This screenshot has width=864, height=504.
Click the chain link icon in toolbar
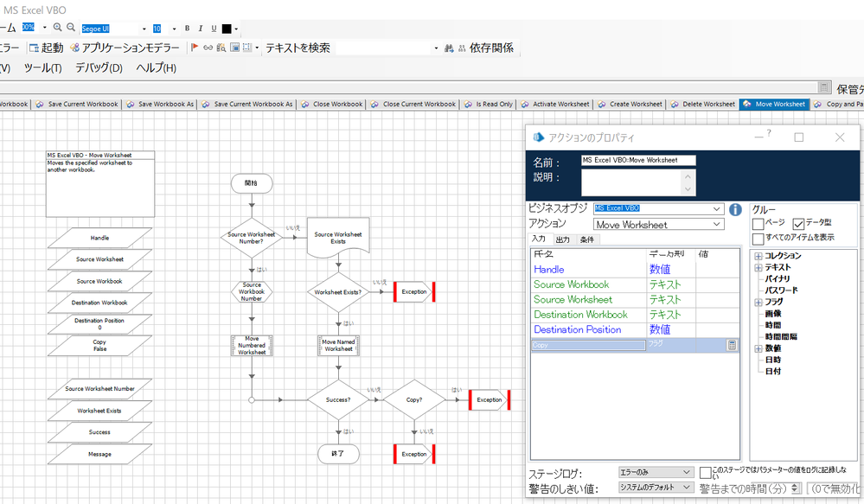tap(208, 48)
